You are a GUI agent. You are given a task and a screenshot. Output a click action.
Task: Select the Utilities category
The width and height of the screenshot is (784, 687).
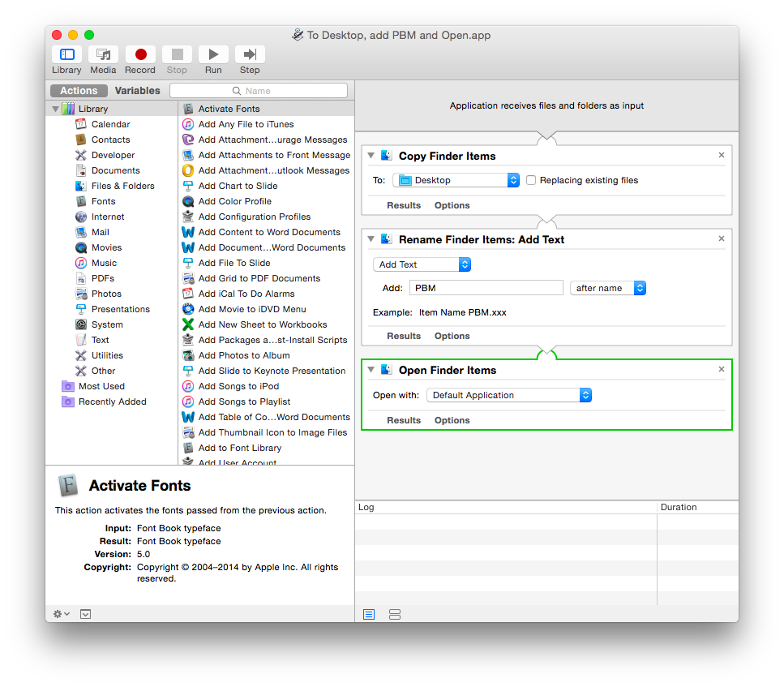pyautogui.click(x=106, y=355)
